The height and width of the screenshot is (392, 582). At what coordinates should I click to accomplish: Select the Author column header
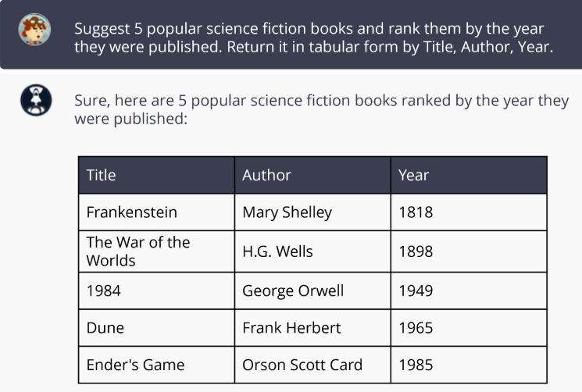point(312,175)
